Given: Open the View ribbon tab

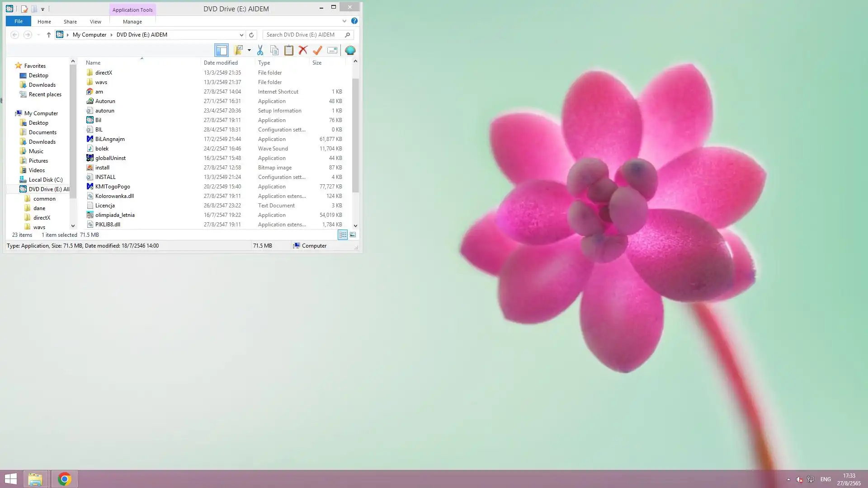Looking at the screenshot, I should pyautogui.click(x=95, y=21).
